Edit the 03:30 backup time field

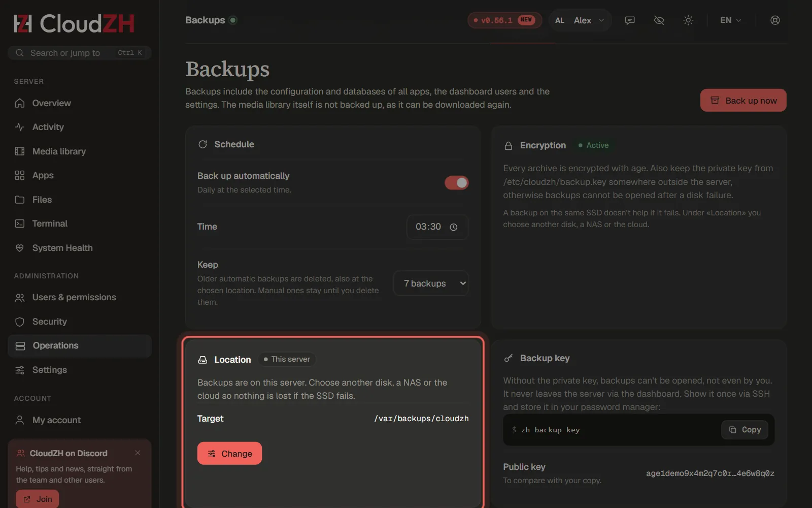tap(437, 227)
